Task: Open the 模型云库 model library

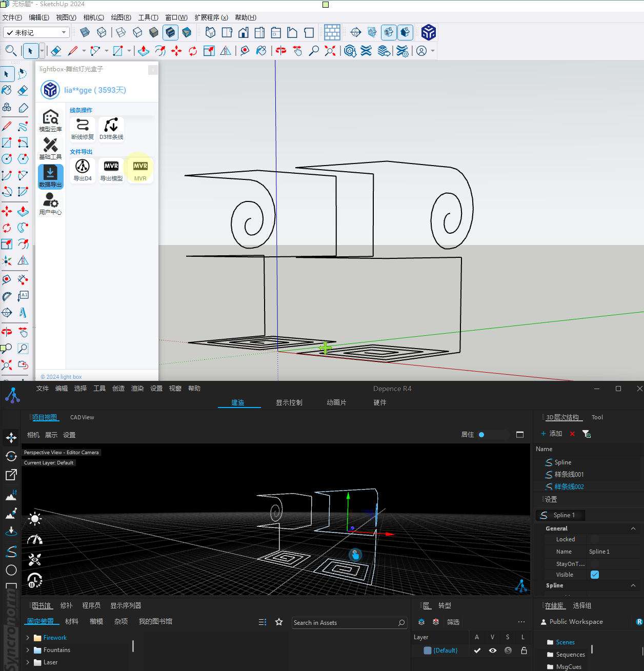Action: pyautogui.click(x=50, y=120)
